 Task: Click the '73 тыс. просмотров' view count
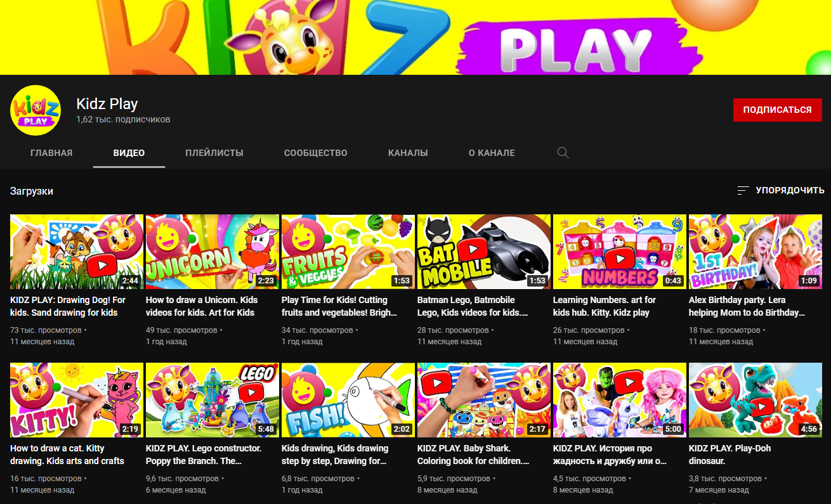46,330
